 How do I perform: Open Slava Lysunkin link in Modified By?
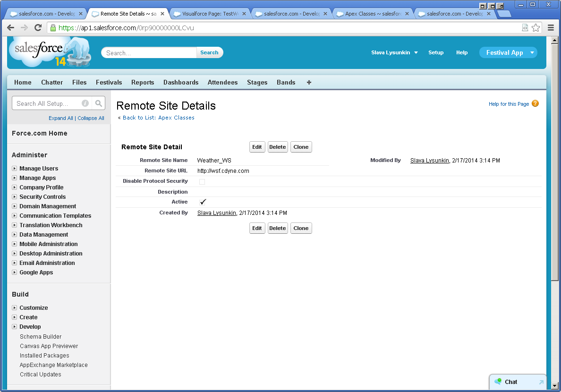[429, 161]
